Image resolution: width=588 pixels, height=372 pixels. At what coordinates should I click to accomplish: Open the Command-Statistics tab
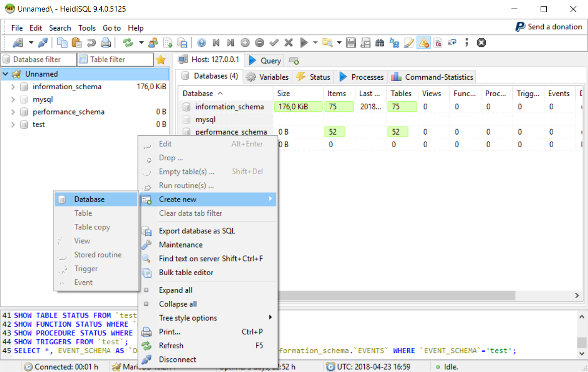coord(432,77)
